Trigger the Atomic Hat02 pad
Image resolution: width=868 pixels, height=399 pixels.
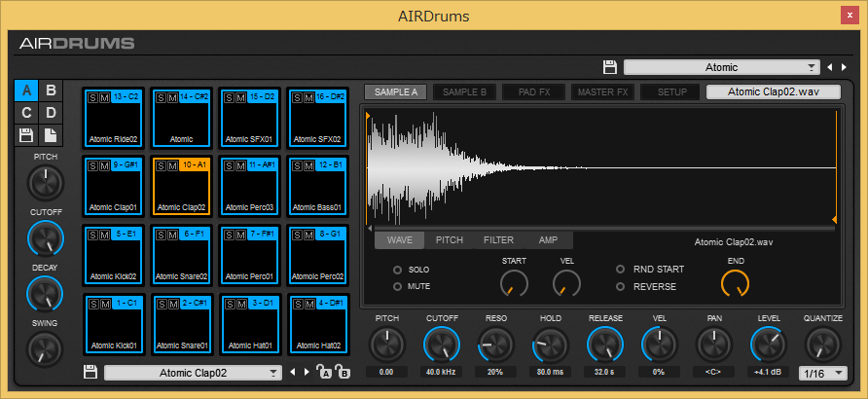[x=318, y=327]
